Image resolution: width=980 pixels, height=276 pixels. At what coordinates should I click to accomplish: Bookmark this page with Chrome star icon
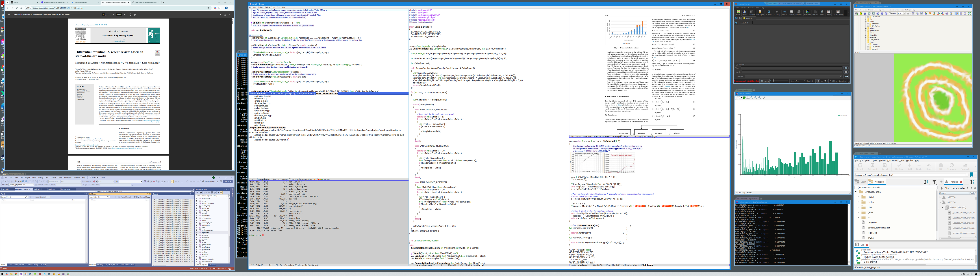pyautogui.click(x=208, y=8)
